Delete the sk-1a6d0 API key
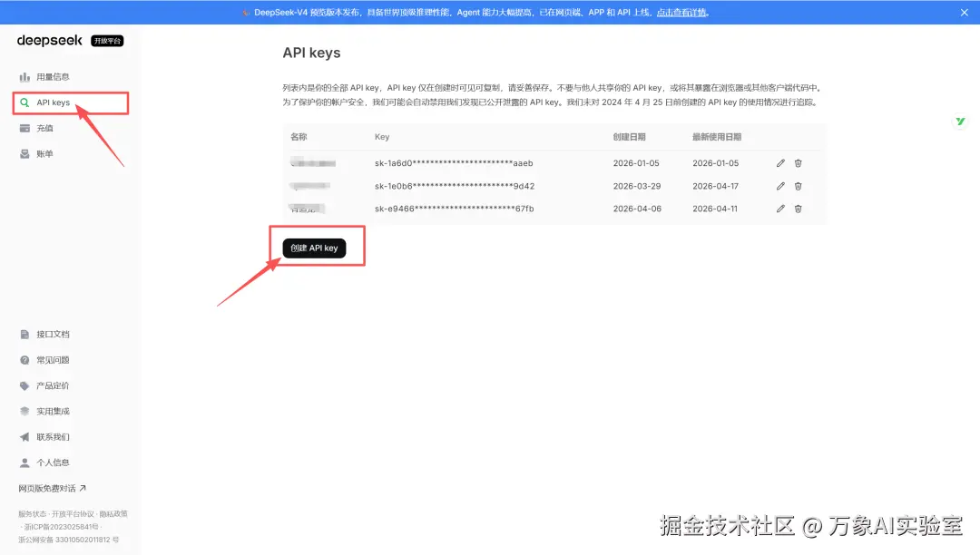 [x=798, y=163]
